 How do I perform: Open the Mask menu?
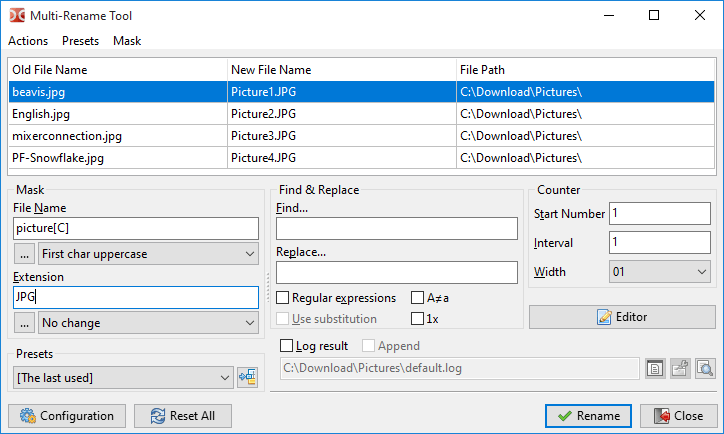coord(127,41)
